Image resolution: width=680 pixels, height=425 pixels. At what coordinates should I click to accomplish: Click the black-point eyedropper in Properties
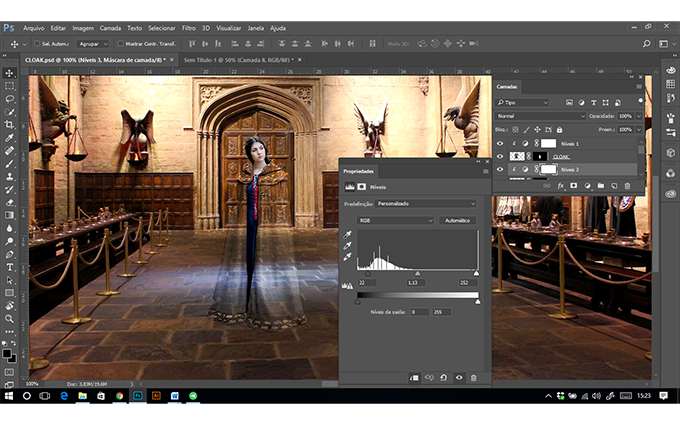[349, 236]
